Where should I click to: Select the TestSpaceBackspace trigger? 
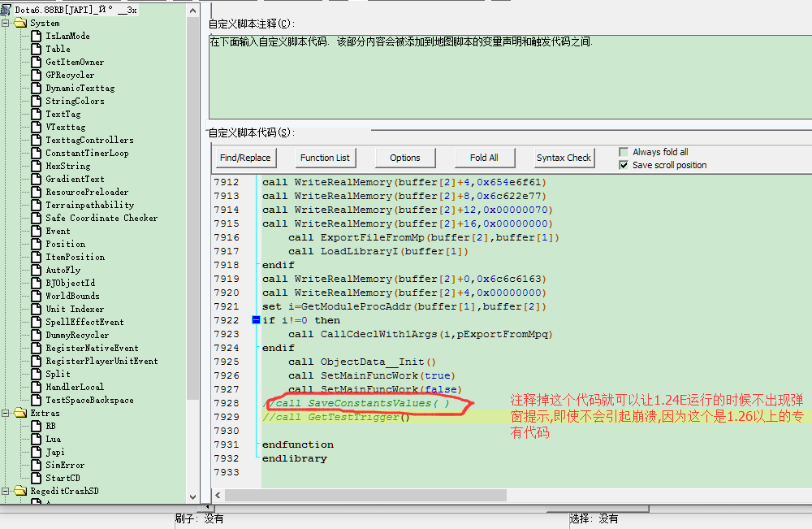(x=89, y=400)
